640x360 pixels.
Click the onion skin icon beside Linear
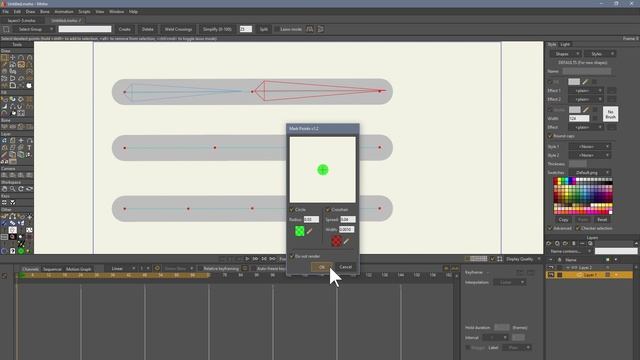pyautogui.click(x=157, y=269)
